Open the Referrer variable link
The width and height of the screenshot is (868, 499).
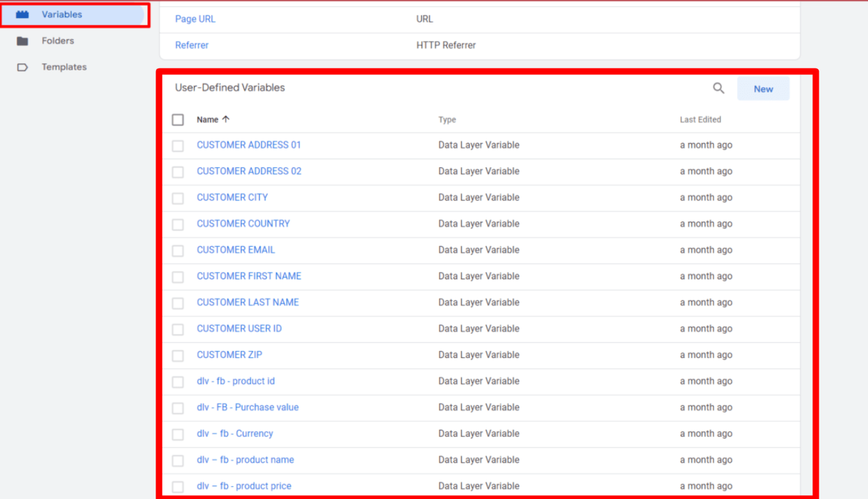click(x=192, y=45)
